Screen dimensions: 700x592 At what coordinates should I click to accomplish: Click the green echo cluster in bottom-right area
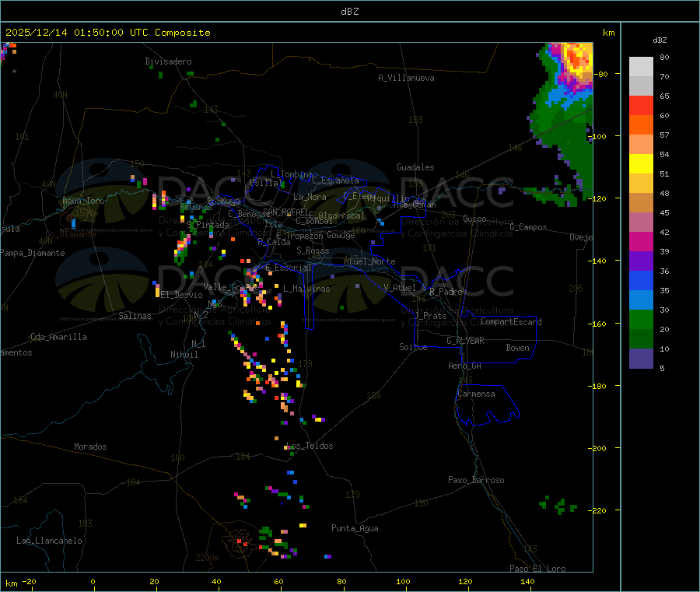[558, 505]
